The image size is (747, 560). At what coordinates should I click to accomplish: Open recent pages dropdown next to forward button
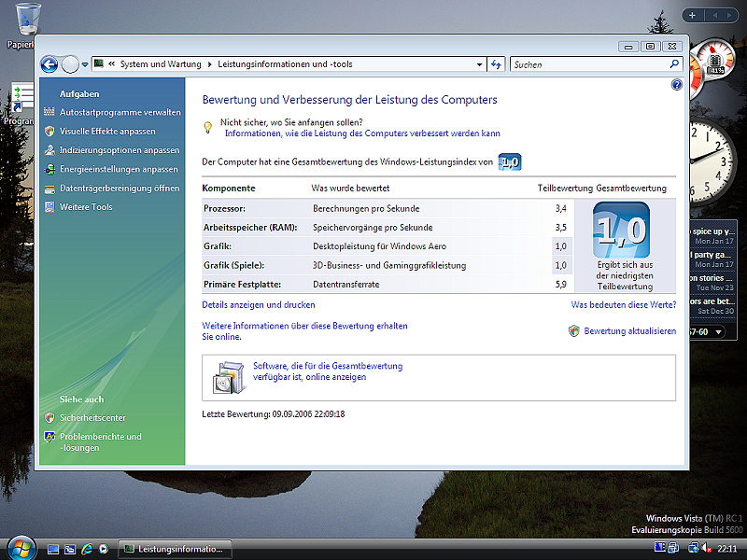[85, 64]
